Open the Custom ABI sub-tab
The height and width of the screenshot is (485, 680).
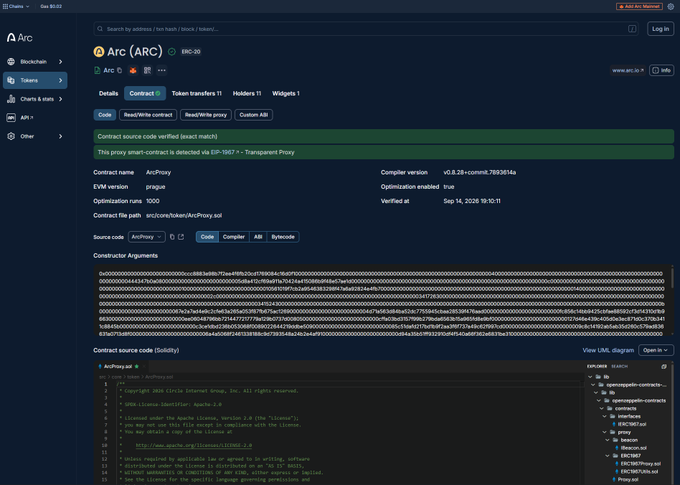pos(254,115)
